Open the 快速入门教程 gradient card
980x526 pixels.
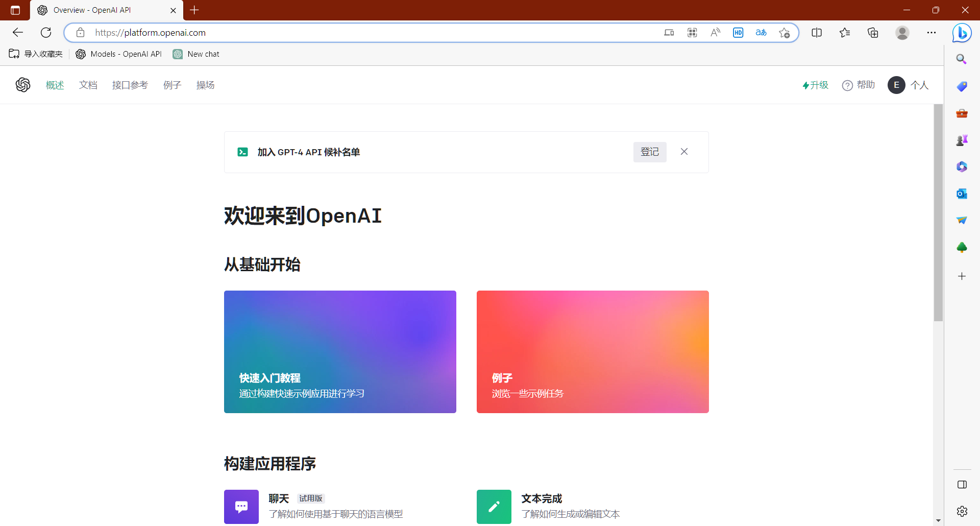pyautogui.click(x=340, y=352)
